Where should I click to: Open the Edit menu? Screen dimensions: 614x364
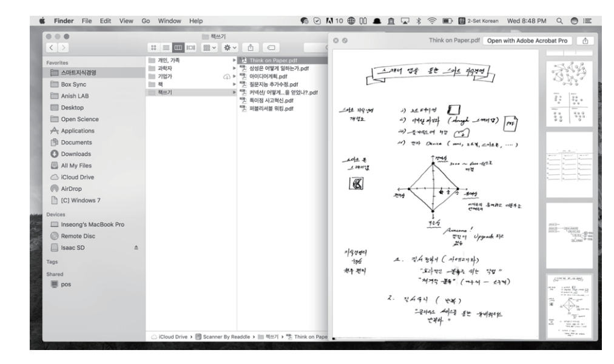point(106,21)
